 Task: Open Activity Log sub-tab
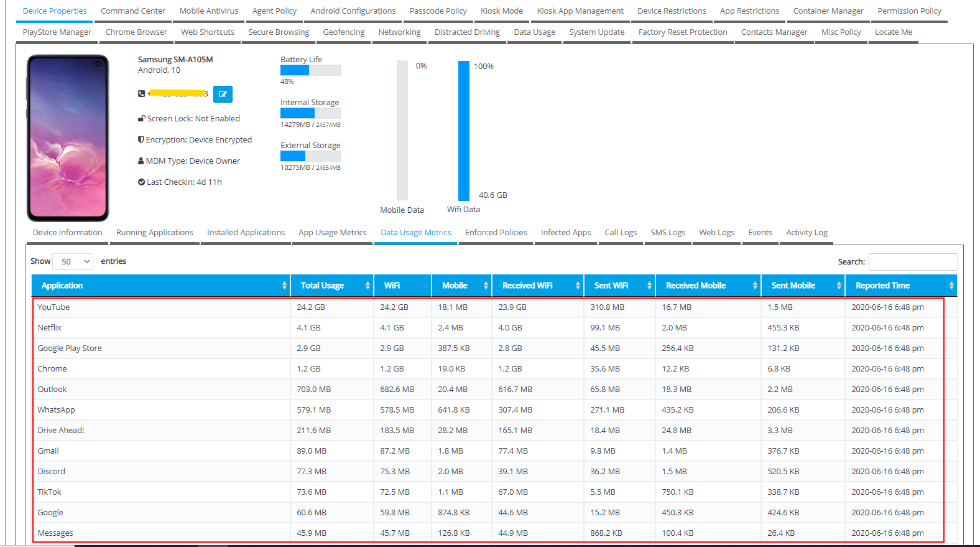(x=807, y=233)
